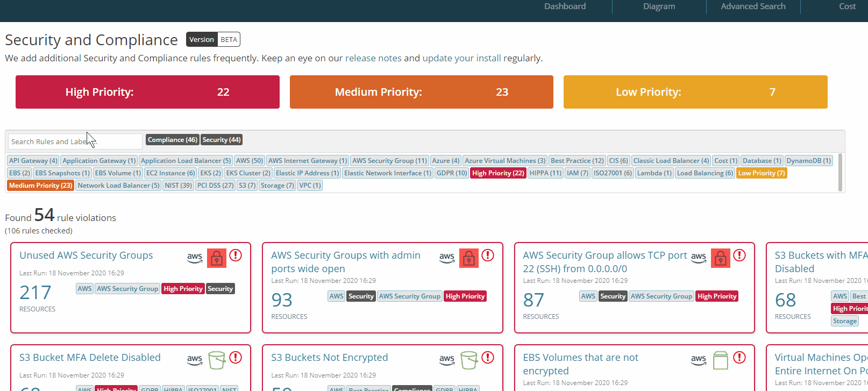The width and height of the screenshot is (868, 391).
Task: Click the AWS logo on admin ports wide open card
Action: (447, 258)
